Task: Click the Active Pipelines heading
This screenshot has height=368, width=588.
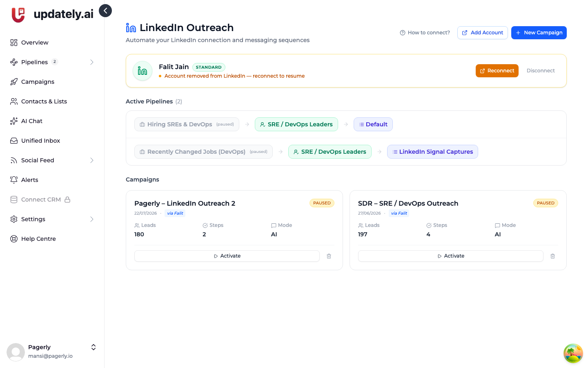Action: click(x=149, y=101)
